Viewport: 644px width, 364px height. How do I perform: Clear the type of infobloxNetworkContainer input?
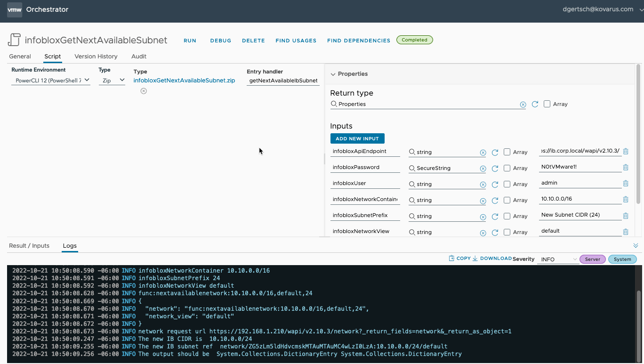tap(483, 201)
